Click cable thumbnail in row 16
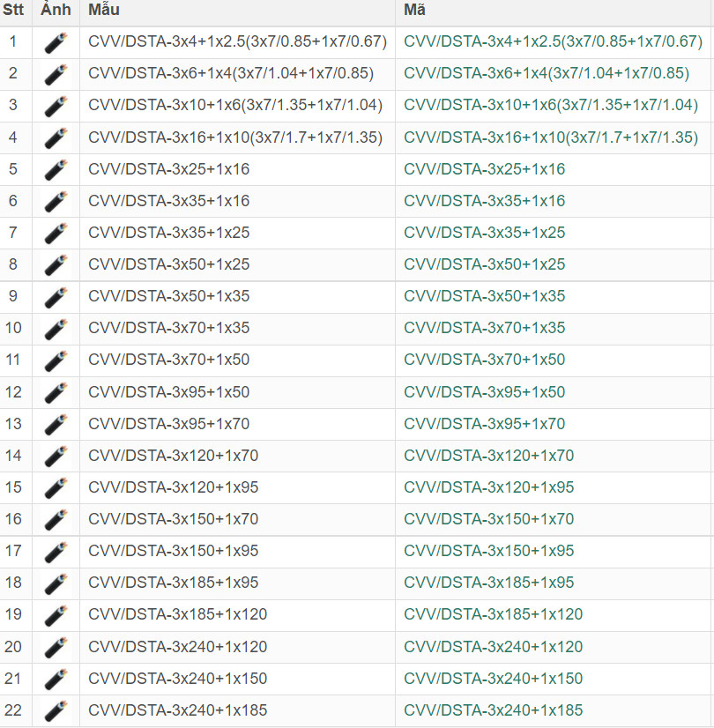714x728 pixels. [x=56, y=520]
